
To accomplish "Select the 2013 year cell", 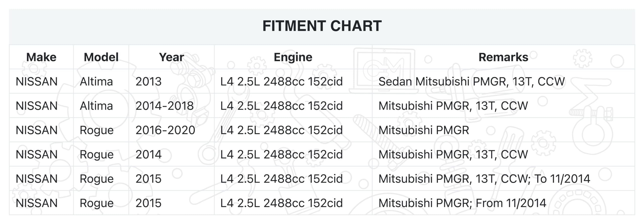I will (148, 82).
